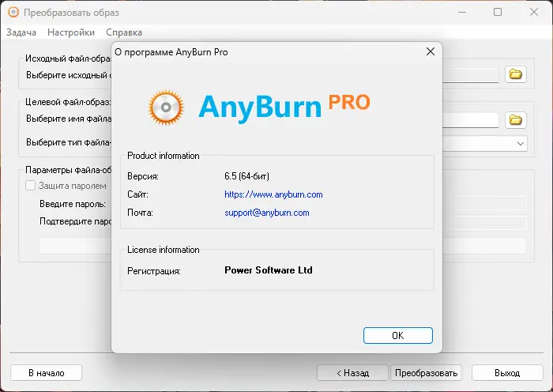Click the Введите пароль: label
Screen dimensions: 553x392
click(x=73, y=204)
